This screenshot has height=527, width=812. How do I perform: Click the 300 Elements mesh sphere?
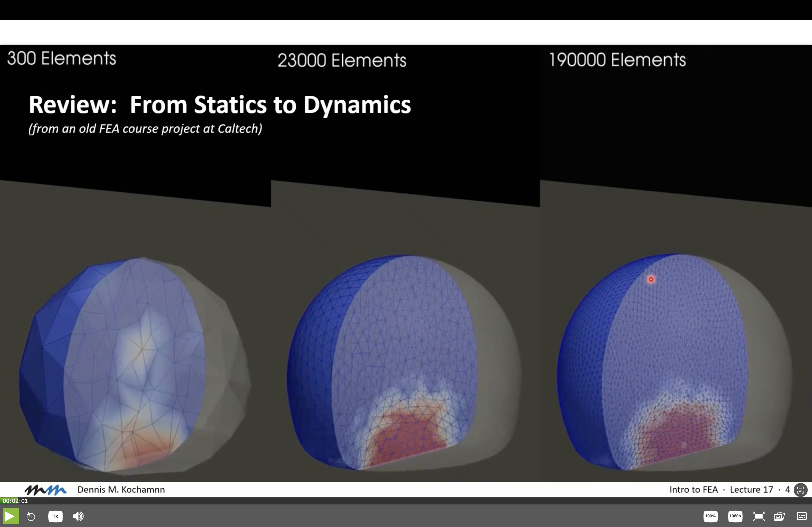coord(135,365)
